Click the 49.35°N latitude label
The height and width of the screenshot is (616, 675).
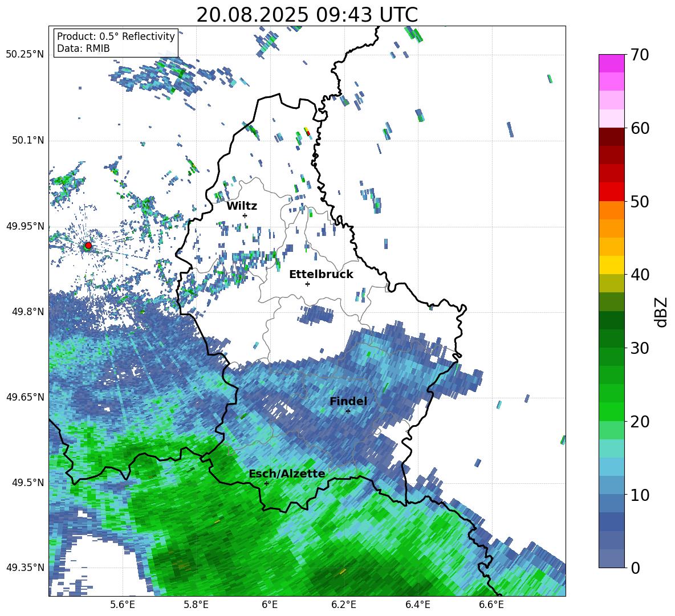(25, 568)
